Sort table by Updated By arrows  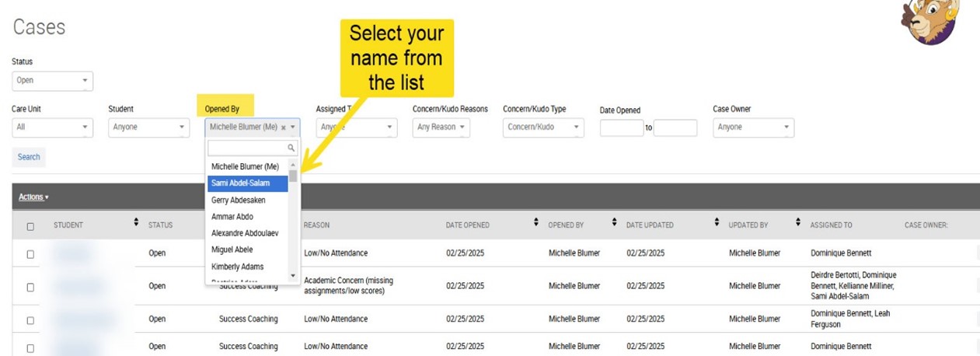(x=798, y=225)
